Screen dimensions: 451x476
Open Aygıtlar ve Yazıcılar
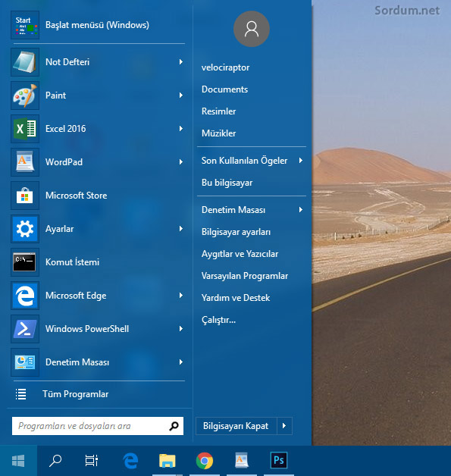pyautogui.click(x=240, y=254)
